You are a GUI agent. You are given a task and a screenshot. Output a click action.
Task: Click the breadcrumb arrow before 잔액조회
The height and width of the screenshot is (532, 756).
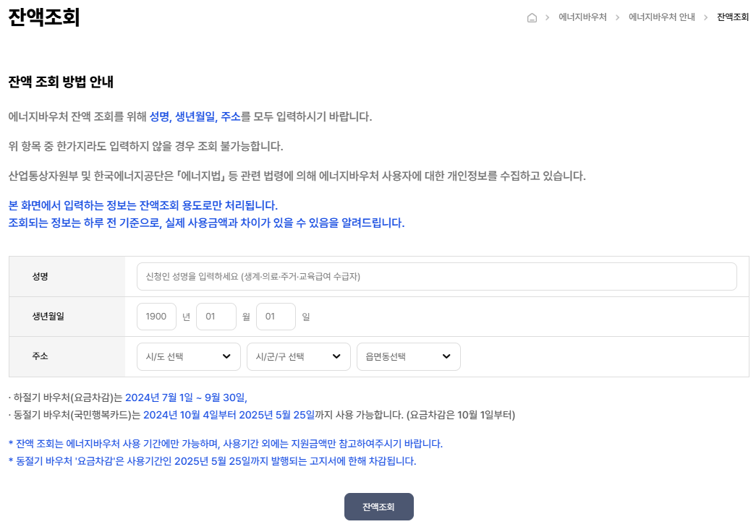[707, 17]
